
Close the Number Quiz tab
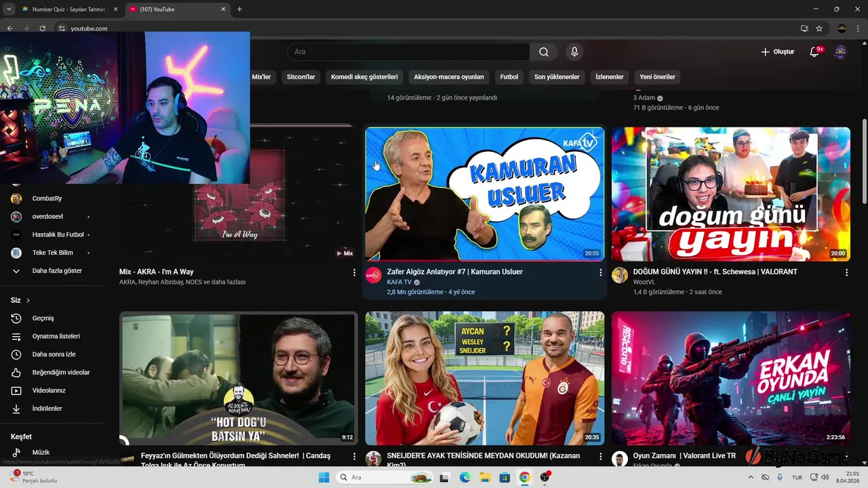coord(115,9)
